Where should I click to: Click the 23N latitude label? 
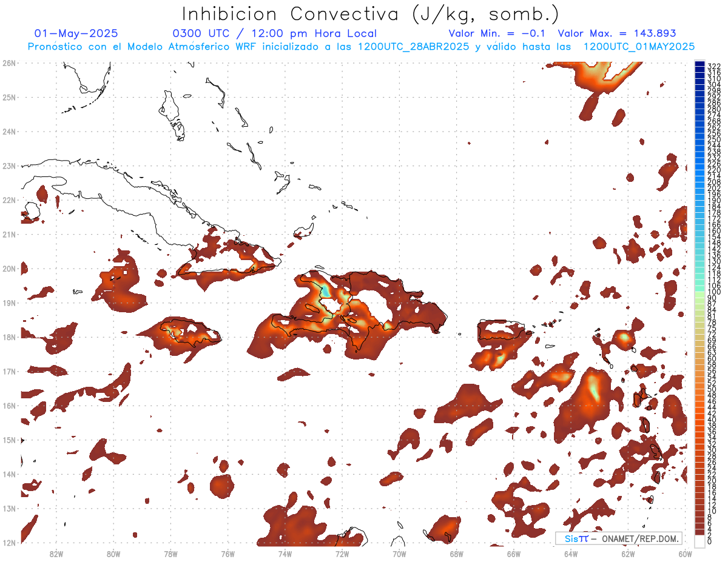click(9, 166)
